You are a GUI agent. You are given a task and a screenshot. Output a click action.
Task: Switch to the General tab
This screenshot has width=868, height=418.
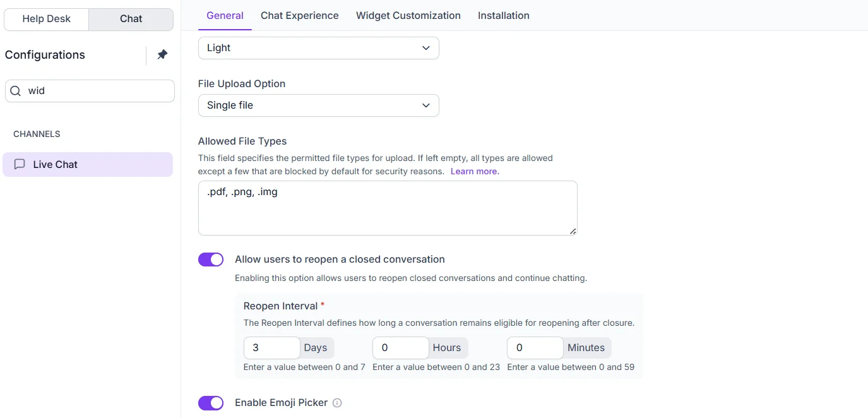coord(225,16)
